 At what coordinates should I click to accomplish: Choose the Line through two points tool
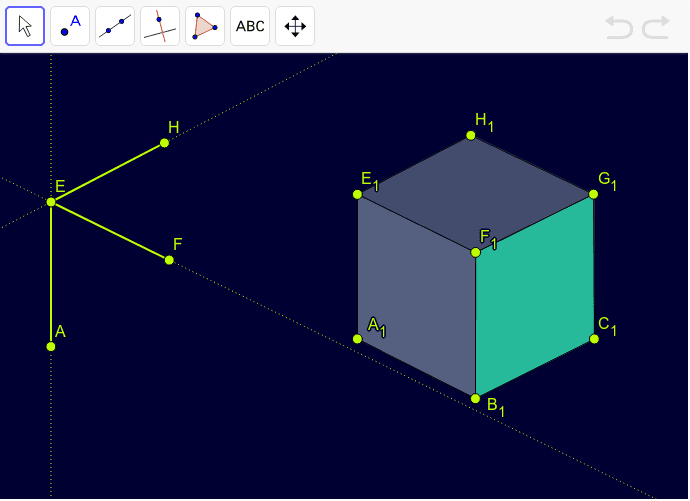click(115, 26)
